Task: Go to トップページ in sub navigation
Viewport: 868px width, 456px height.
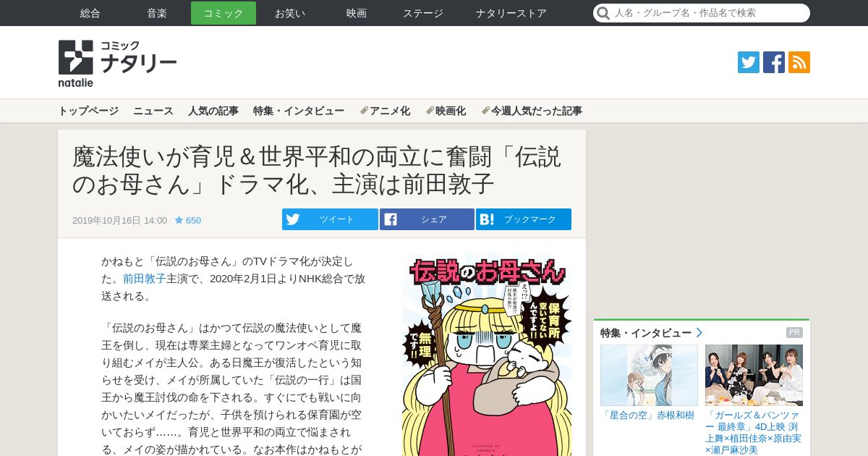Action: 88,111
